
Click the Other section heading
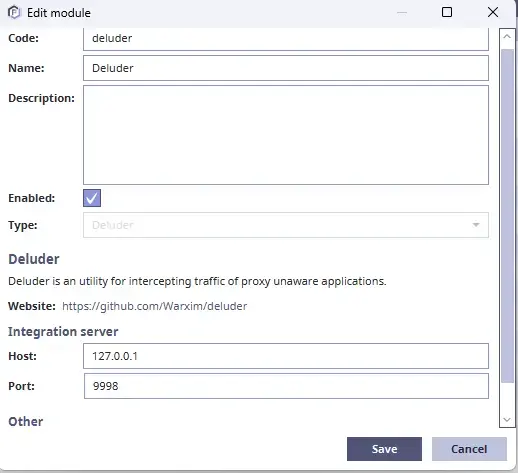click(26, 421)
